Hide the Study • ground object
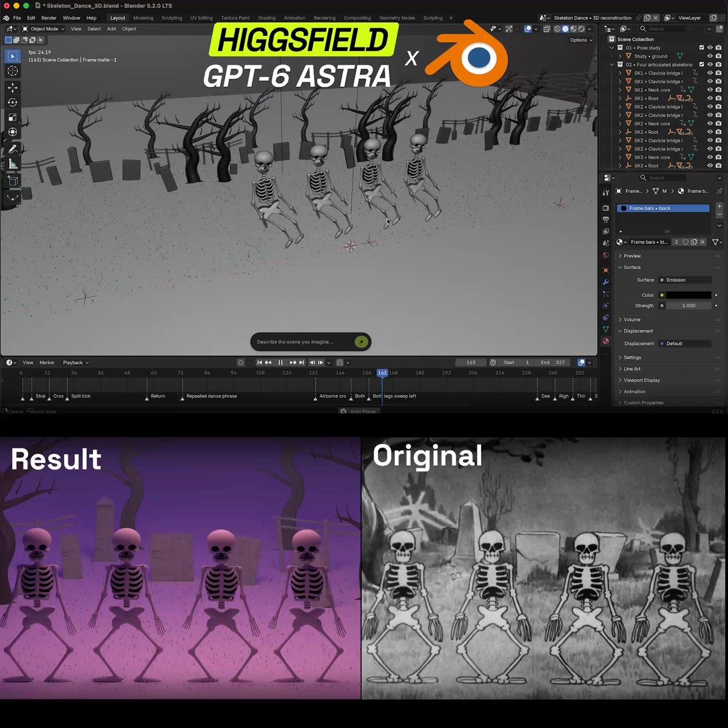728x728 pixels. click(x=710, y=56)
